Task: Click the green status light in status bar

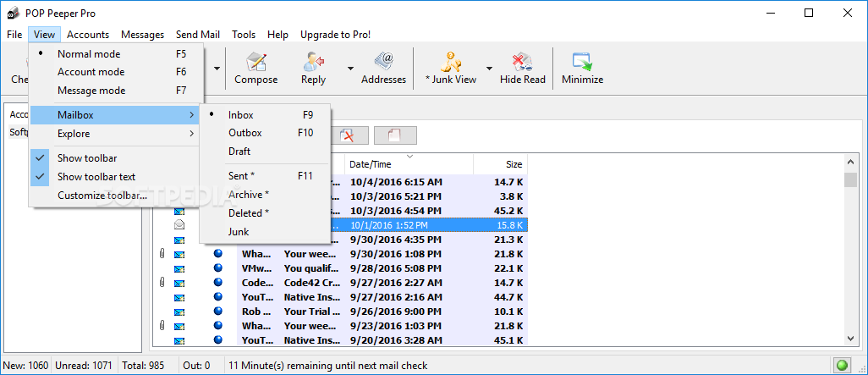Action: coord(842,365)
